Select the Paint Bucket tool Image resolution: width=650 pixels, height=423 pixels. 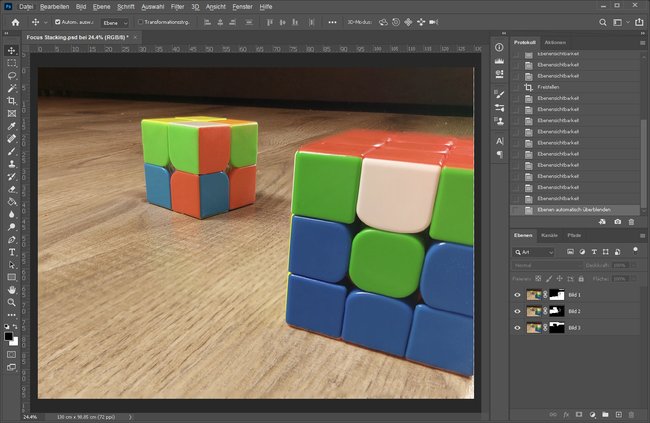click(12, 202)
